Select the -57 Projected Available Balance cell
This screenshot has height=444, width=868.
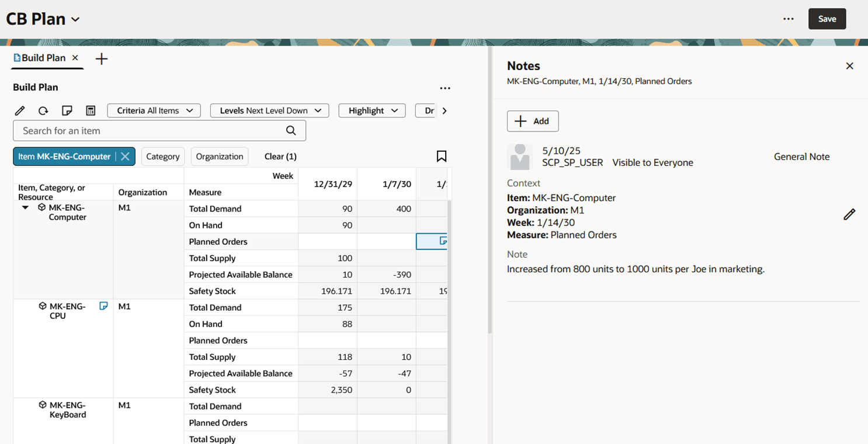click(328, 373)
